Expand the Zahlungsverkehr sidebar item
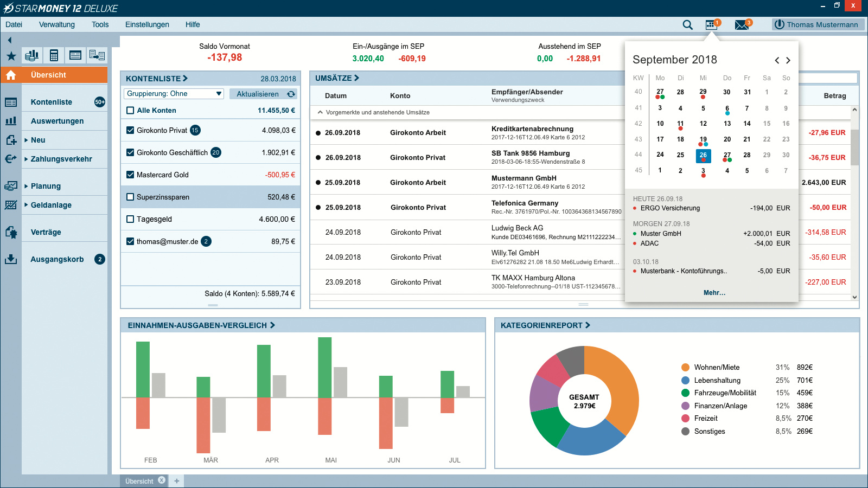 (x=26, y=159)
